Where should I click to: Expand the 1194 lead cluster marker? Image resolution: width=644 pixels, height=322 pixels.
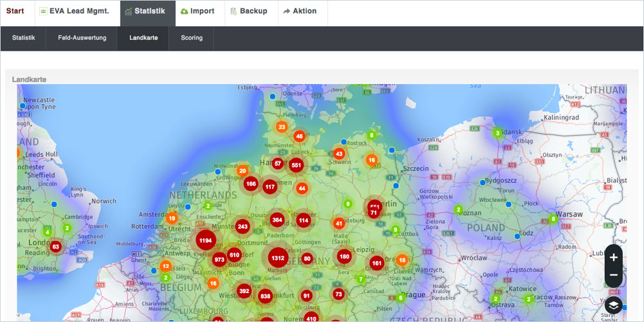(x=205, y=241)
